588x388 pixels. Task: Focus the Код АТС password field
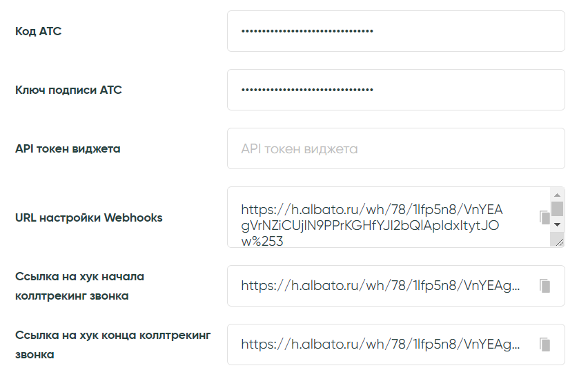[x=395, y=31]
